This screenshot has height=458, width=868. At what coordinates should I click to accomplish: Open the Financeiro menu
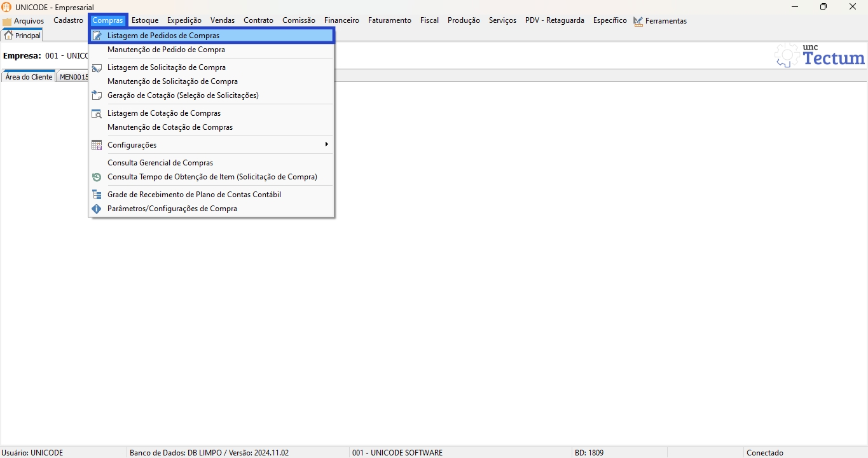[x=341, y=20]
